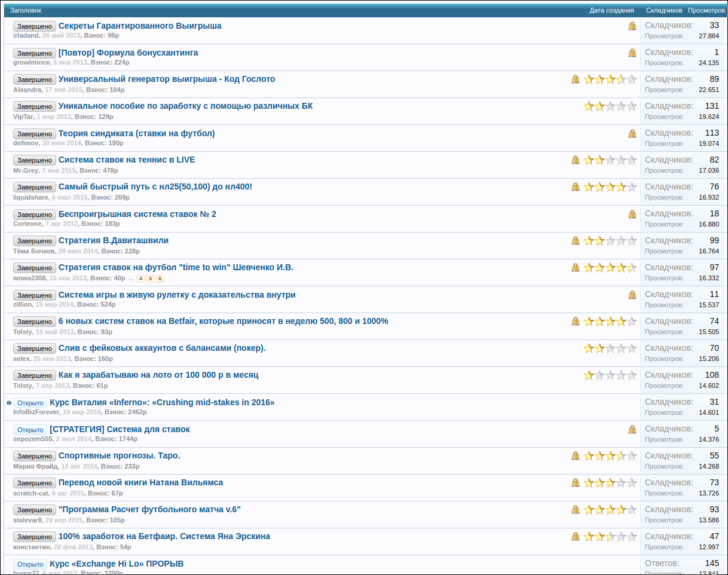Click lock icon on Система Яна Эрскина row
This screenshot has width=728, height=575.
[576, 536]
